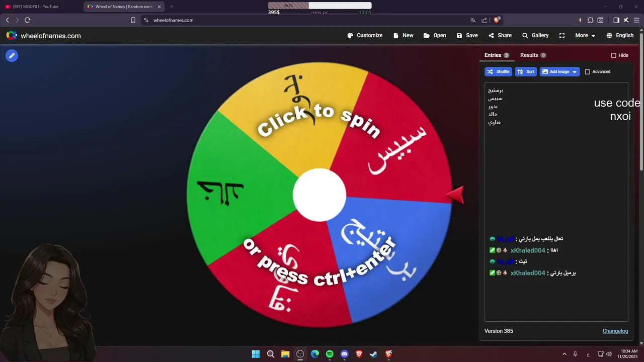Open volume control in system tray

click(x=609, y=354)
